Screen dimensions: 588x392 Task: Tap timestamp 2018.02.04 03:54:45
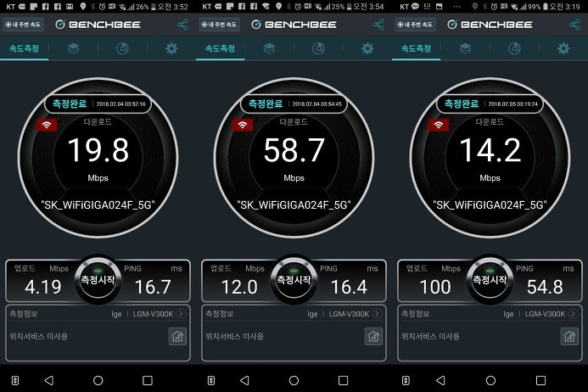click(316, 104)
